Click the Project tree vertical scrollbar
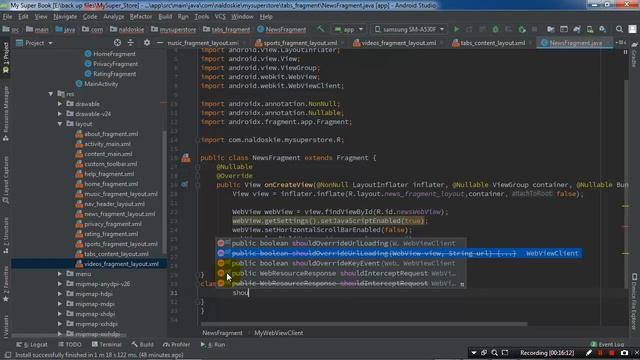The image size is (640, 360). coord(164,192)
